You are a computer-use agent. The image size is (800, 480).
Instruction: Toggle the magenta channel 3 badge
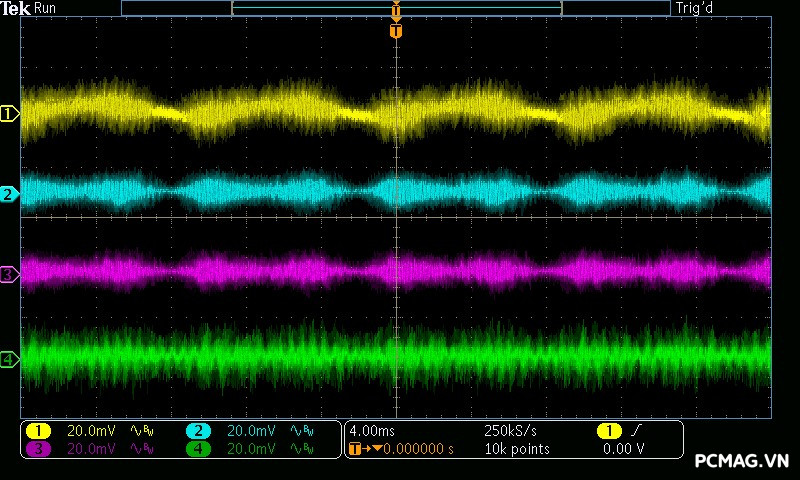[38, 449]
